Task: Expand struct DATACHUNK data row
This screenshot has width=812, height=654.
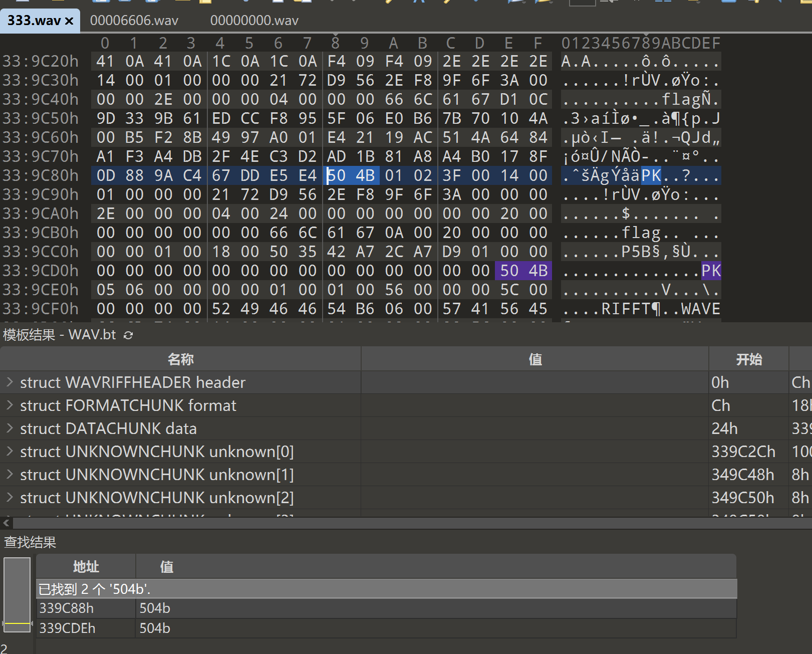Action: tap(10, 428)
